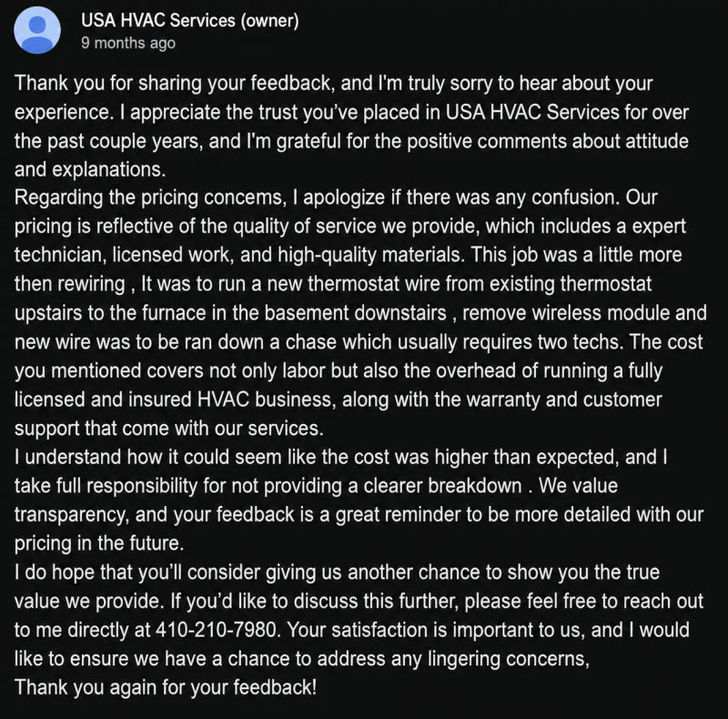The image size is (728, 719).
Task: Click the '9 months ago' timestamp
Action: pyautogui.click(x=128, y=43)
